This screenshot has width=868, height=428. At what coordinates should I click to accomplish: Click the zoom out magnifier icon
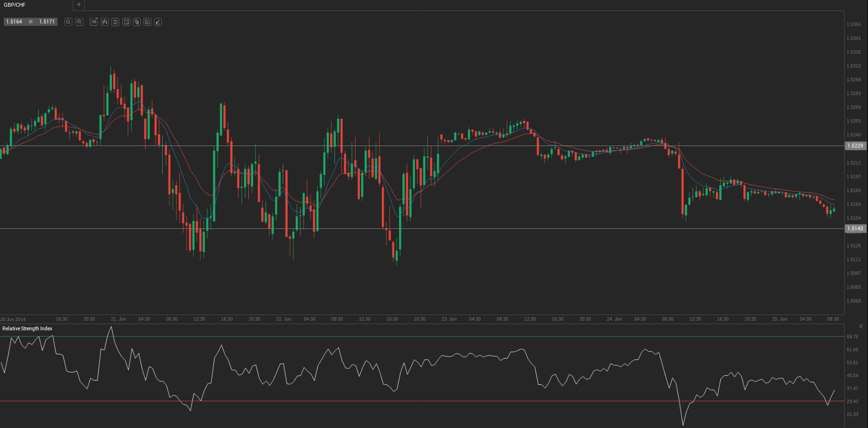click(68, 22)
